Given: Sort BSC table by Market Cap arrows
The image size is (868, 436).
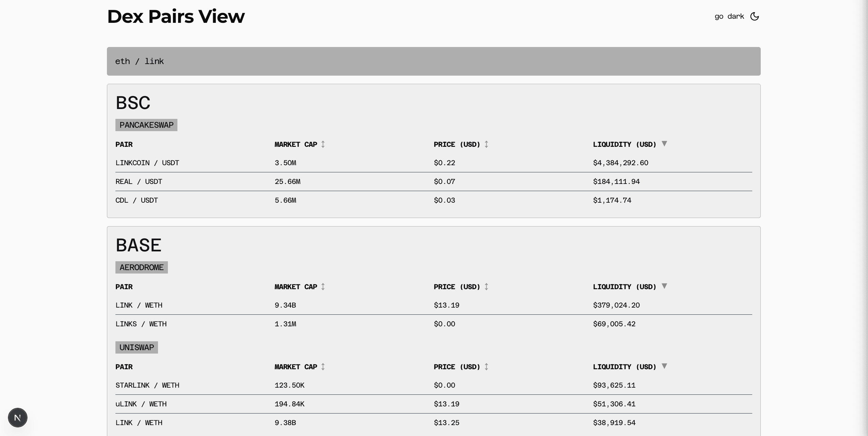Looking at the screenshot, I should (x=322, y=144).
